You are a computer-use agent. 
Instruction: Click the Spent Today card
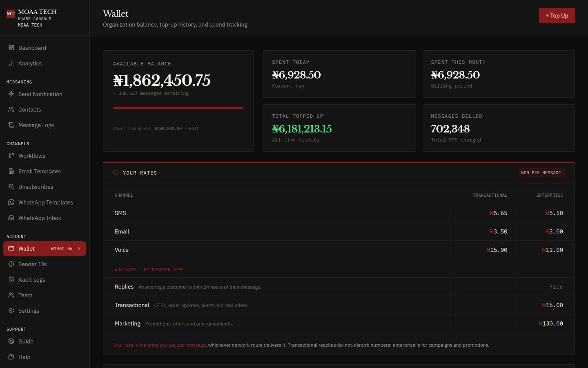340,74
